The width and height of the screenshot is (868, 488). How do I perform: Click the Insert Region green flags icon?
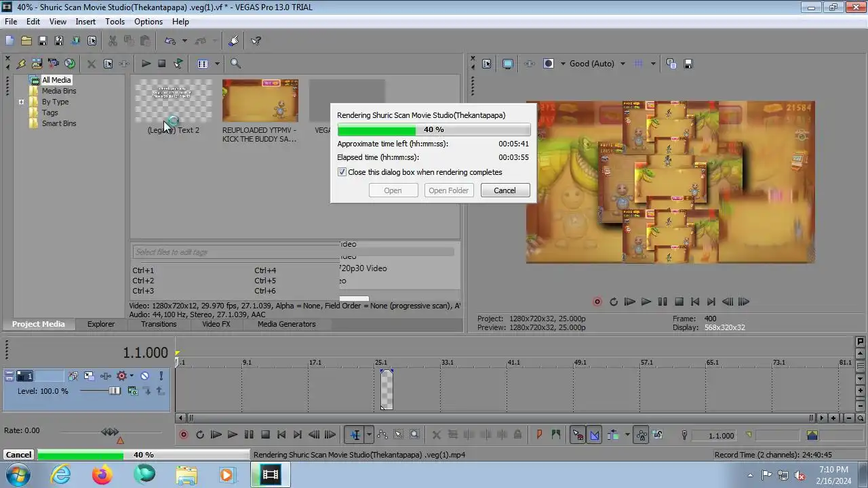tap(556, 435)
